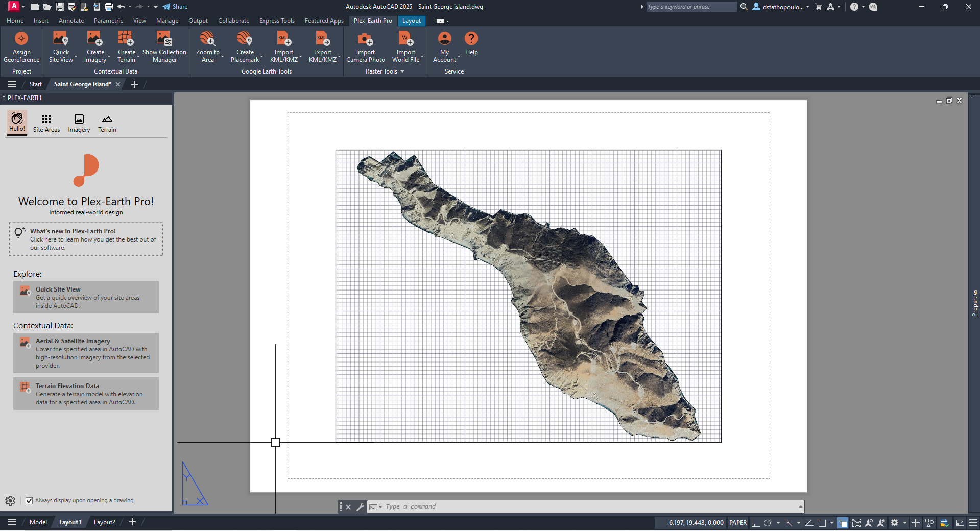Open the Layout contextual ribbon tab
The width and height of the screenshot is (980, 531).
pos(412,21)
